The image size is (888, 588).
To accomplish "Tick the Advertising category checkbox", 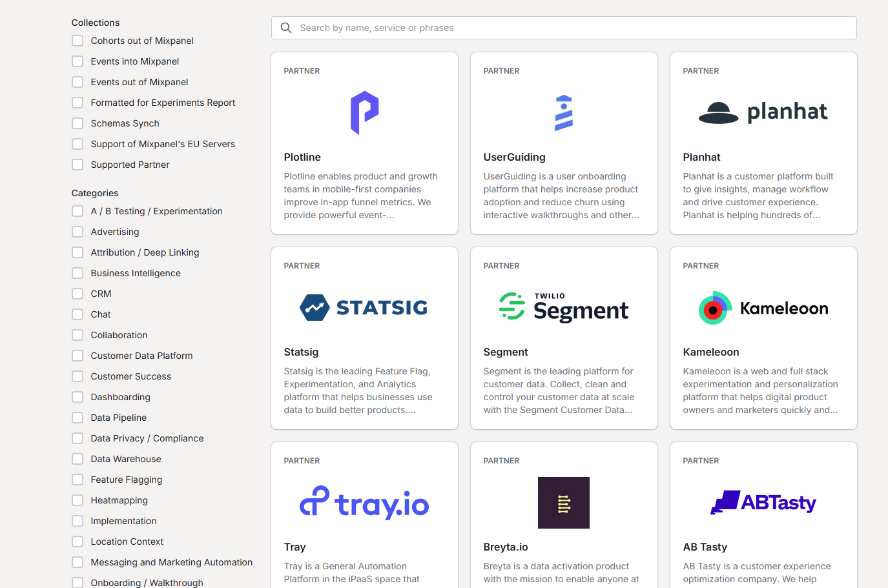I will point(77,232).
